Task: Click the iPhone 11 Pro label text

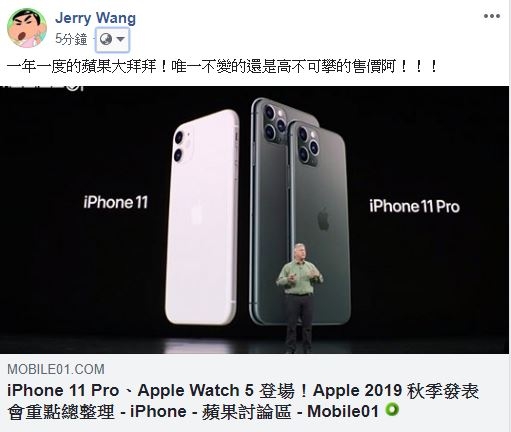Action: point(414,206)
